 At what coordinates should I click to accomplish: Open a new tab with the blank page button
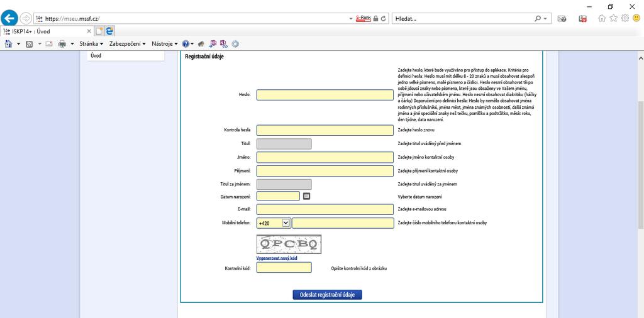(x=99, y=31)
